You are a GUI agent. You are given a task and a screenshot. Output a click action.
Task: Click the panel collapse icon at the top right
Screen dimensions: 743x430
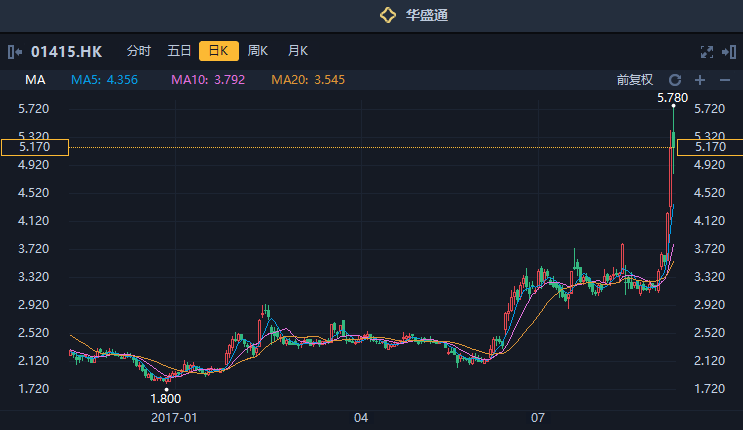pyautogui.click(x=728, y=51)
